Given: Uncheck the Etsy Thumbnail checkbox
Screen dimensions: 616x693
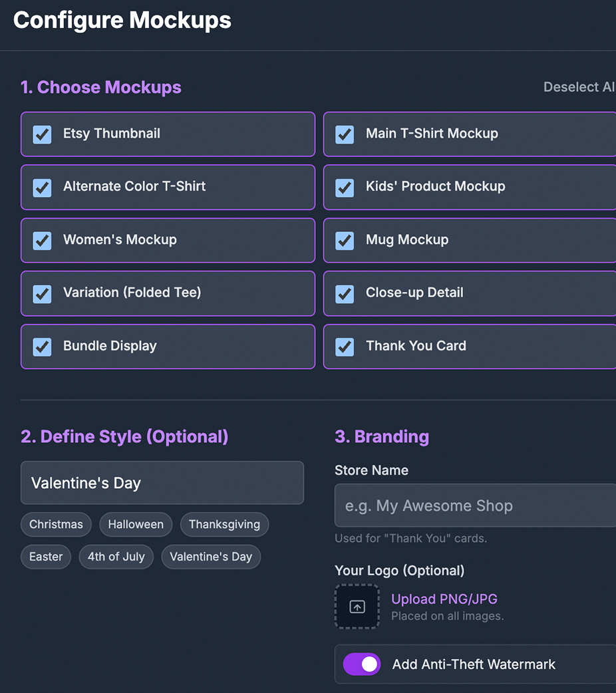Looking at the screenshot, I should (x=43, y=134).
